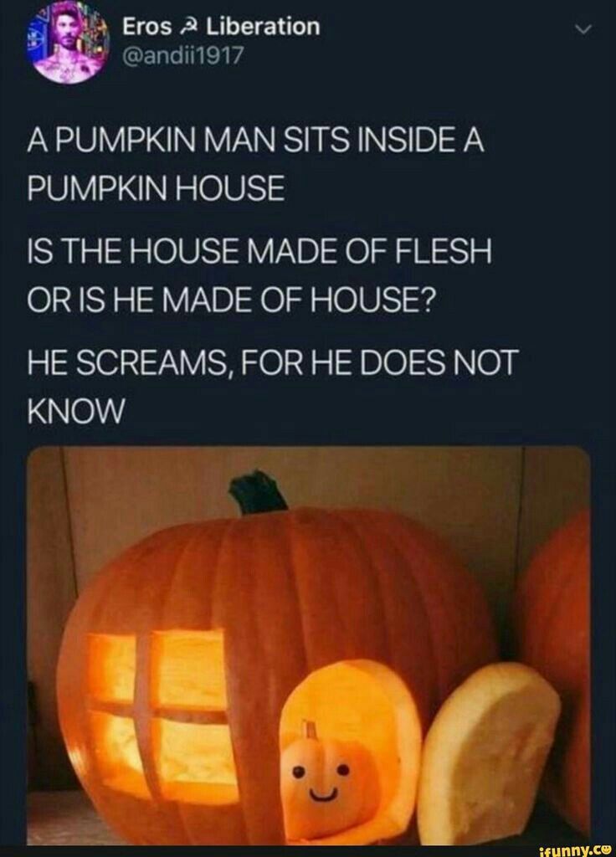Click the final word 'KNOW'
Screen dimensions: 616x857
[76, 410]
